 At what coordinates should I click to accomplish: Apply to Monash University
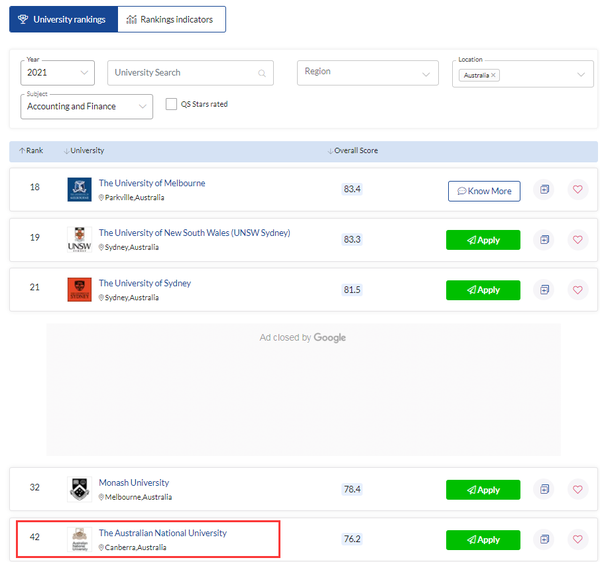pyautogui.click(x=483, y=490)
